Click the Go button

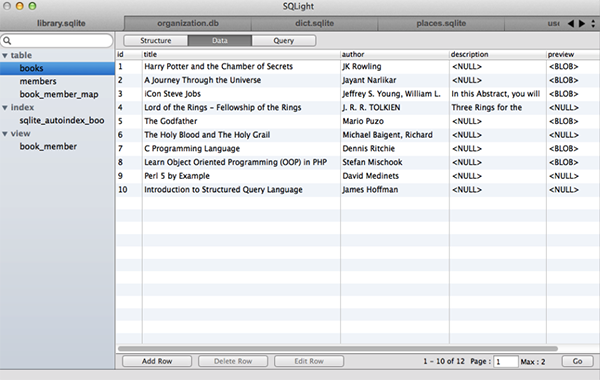click(x=577, y=361)
